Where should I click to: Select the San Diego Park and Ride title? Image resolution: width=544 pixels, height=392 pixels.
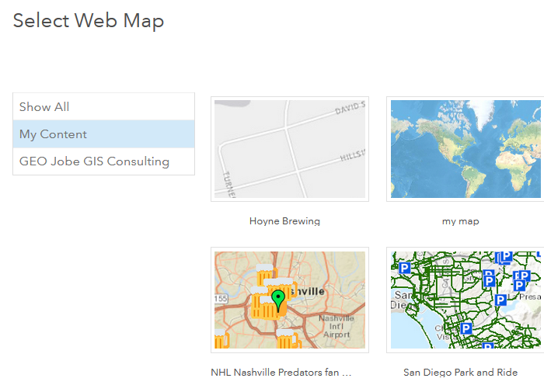(x=460, y=373)
